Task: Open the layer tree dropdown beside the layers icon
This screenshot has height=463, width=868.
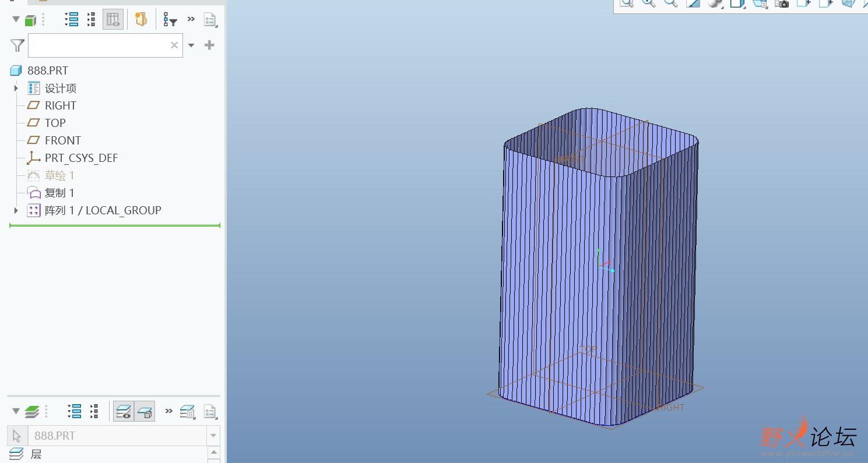Action: 16,411
